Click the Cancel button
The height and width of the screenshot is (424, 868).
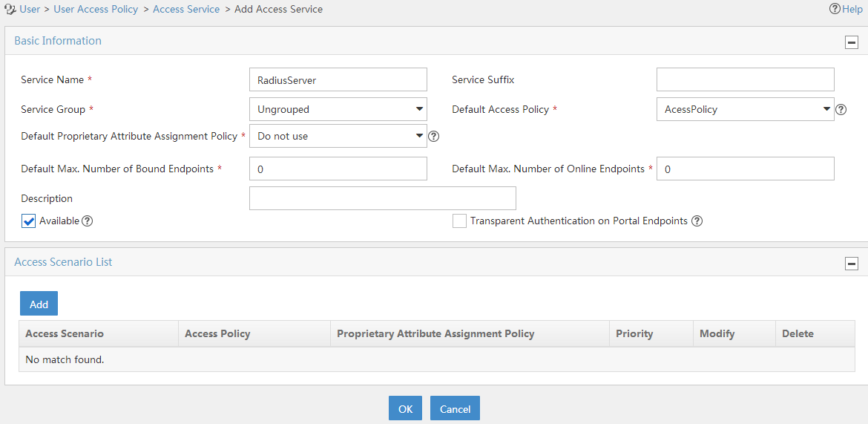tap(455, 408)
